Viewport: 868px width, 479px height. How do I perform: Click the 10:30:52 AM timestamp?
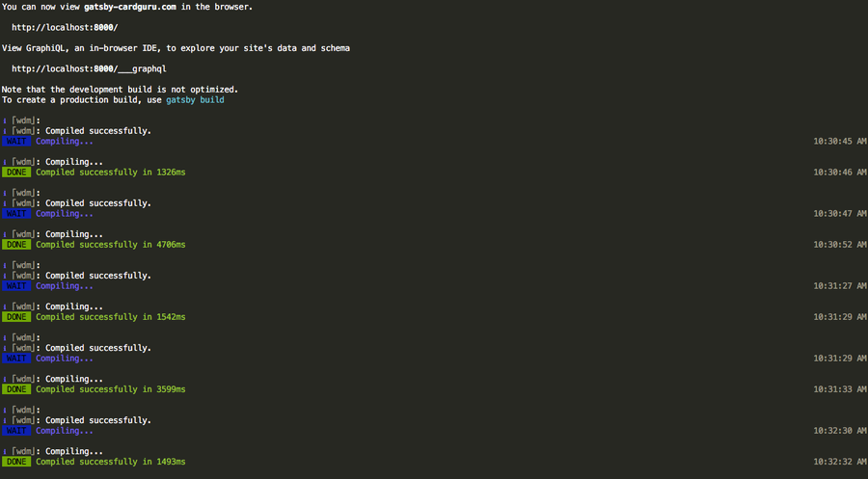pos(839,244)
